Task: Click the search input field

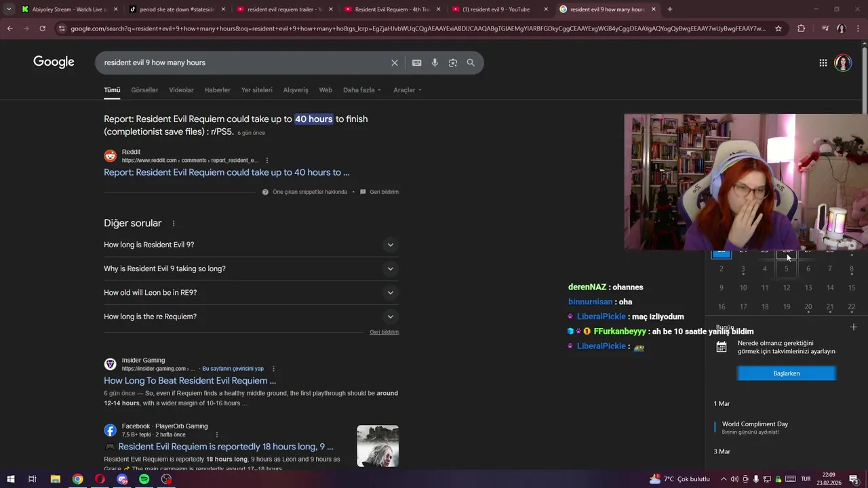Action: pyautogui.click(x=244, y=62)
